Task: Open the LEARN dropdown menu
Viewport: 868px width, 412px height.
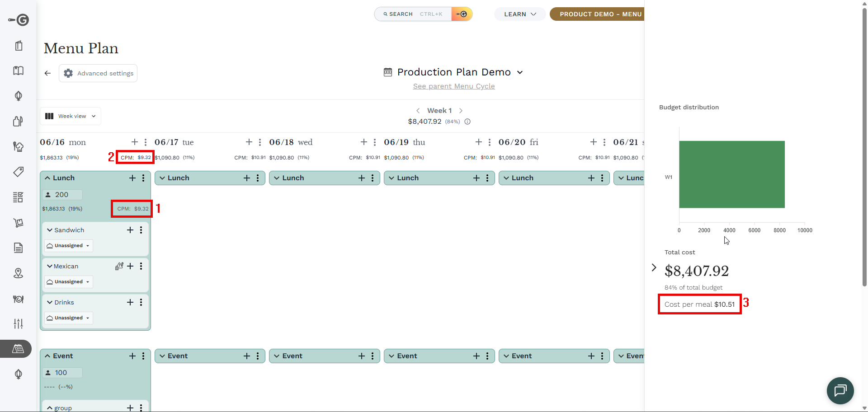Action: (520, 14)
